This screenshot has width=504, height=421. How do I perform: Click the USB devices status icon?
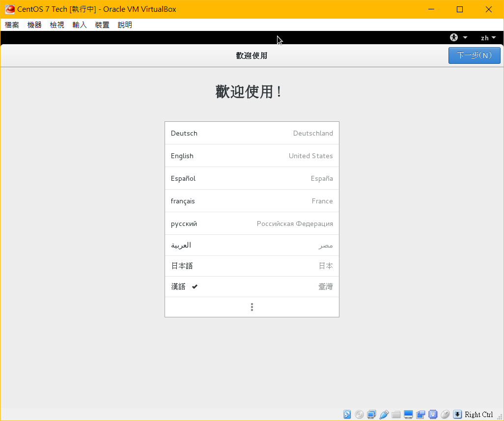click(384, 415)
